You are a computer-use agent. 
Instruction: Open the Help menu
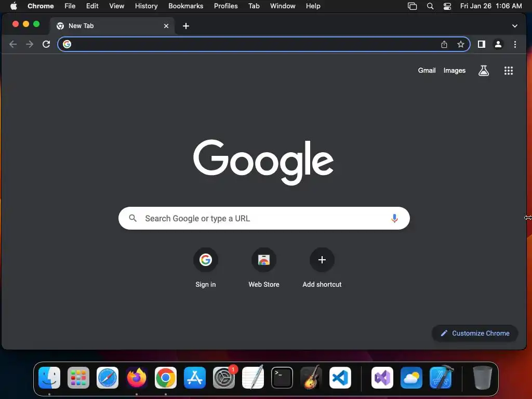[313, 6]
